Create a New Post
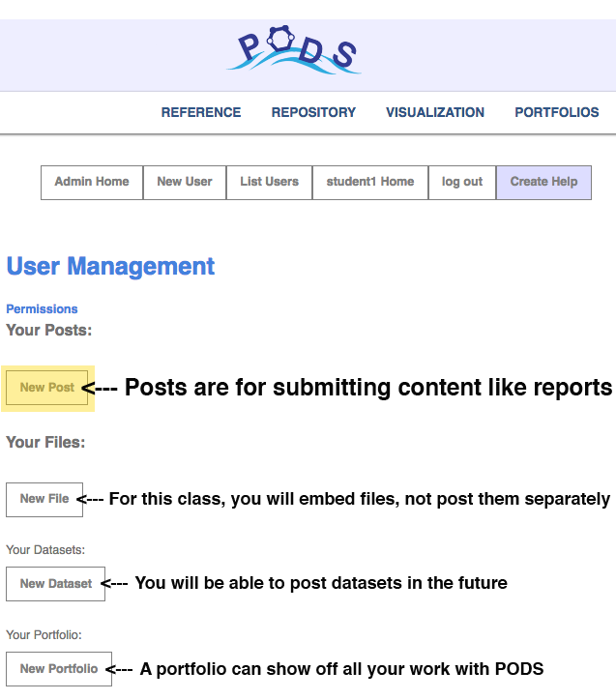Image resolution: width=616 pixels, height=700 pixels. pyautogui.click(x=47, y=388)
